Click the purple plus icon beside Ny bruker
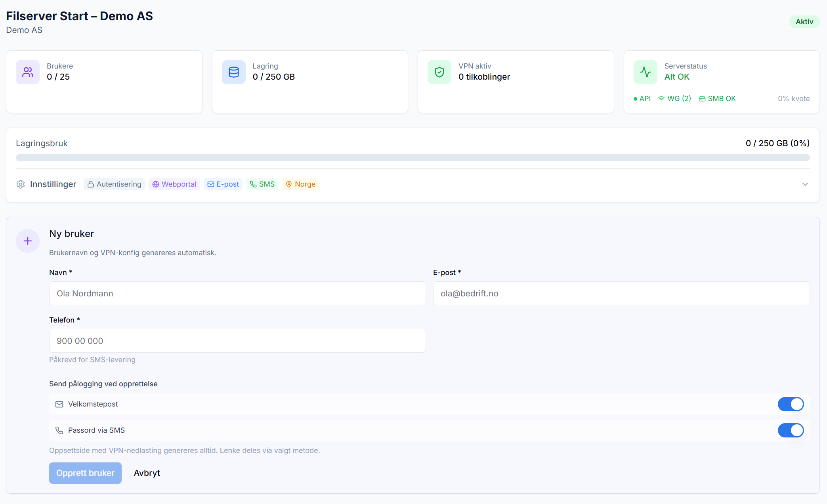The image size is (827, 504). tap(28, 241)
